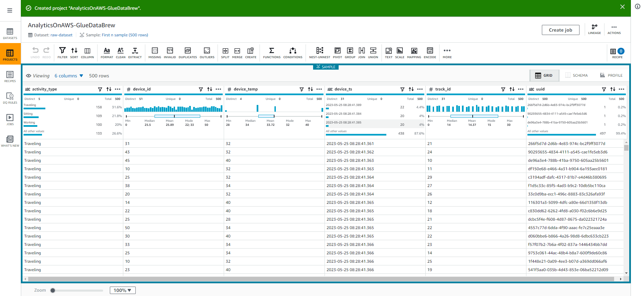Open the Text transform tool
The height and width of the screenshot is (296, 644).
[389, 53]
